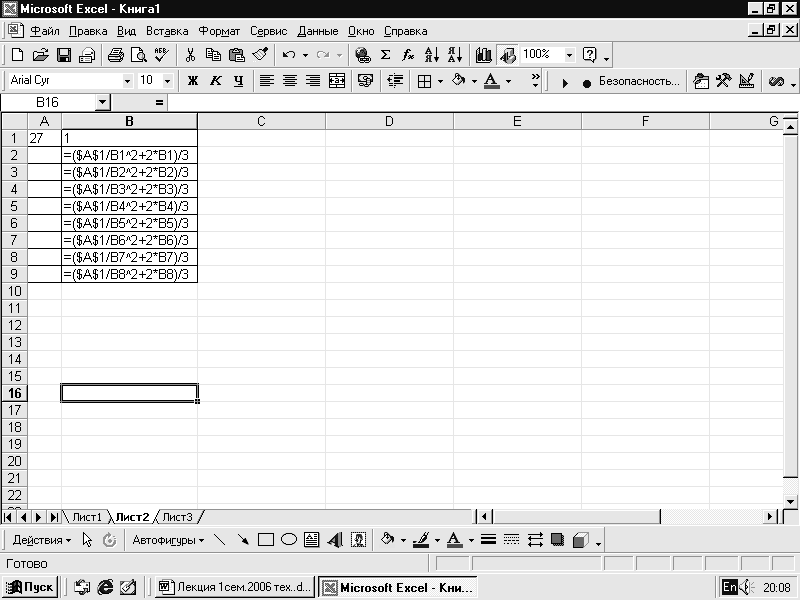This screenshot has height=600, width=800.
Task: Toggle italic formatting К
Action: [x=215, y=81]
